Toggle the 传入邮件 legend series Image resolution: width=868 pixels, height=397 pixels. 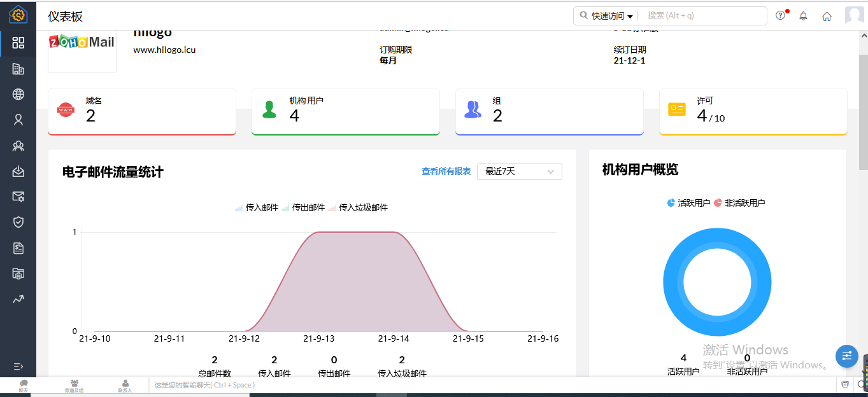pos(257,207)
